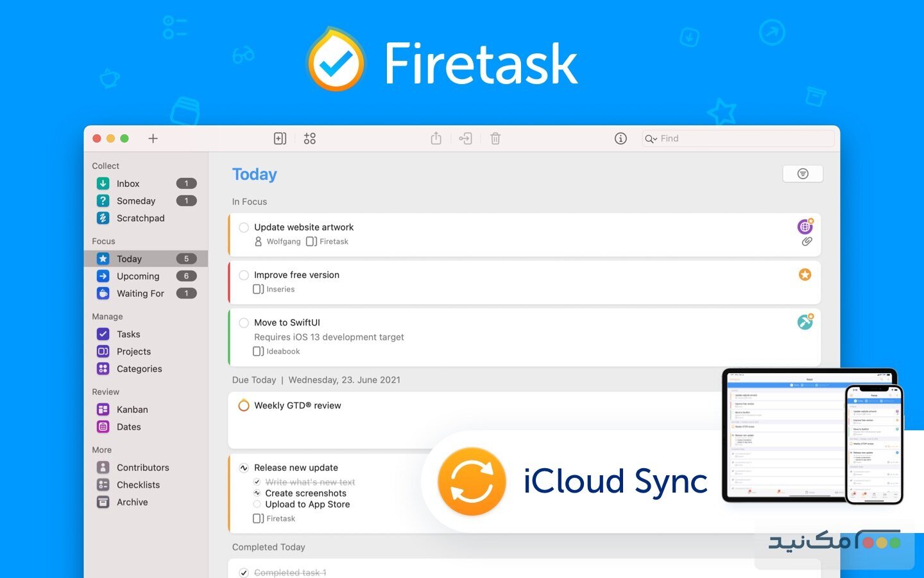
Task: Select the Projects item under Manage
Action: pos(133,351)
